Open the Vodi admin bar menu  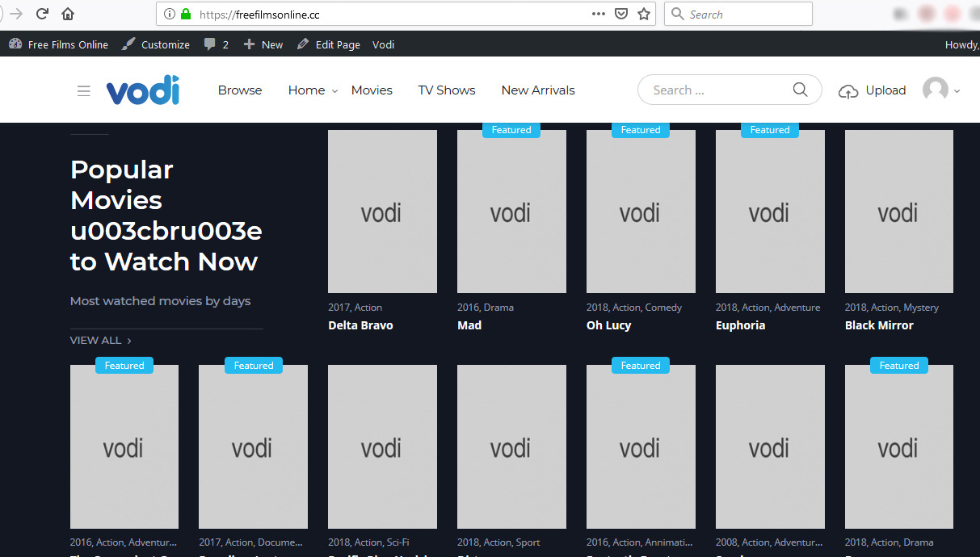383,44
